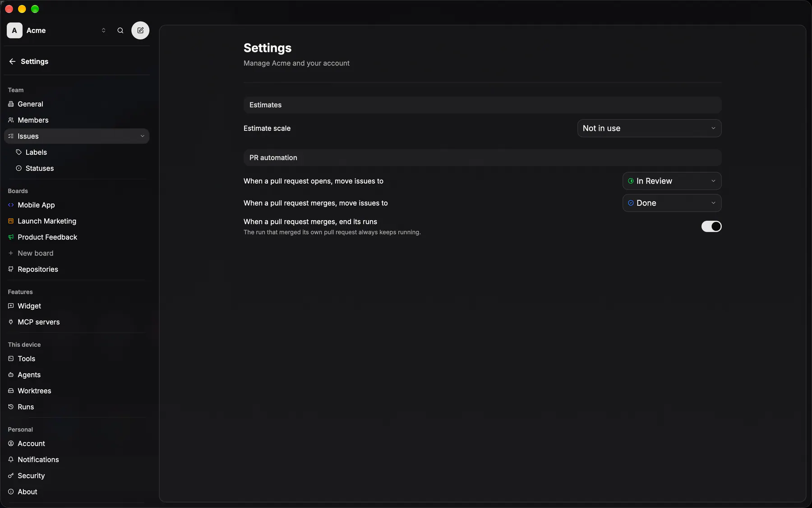Click the Security key icon
The width and height of the screenshot is (812, 508).
pos(11,476)
